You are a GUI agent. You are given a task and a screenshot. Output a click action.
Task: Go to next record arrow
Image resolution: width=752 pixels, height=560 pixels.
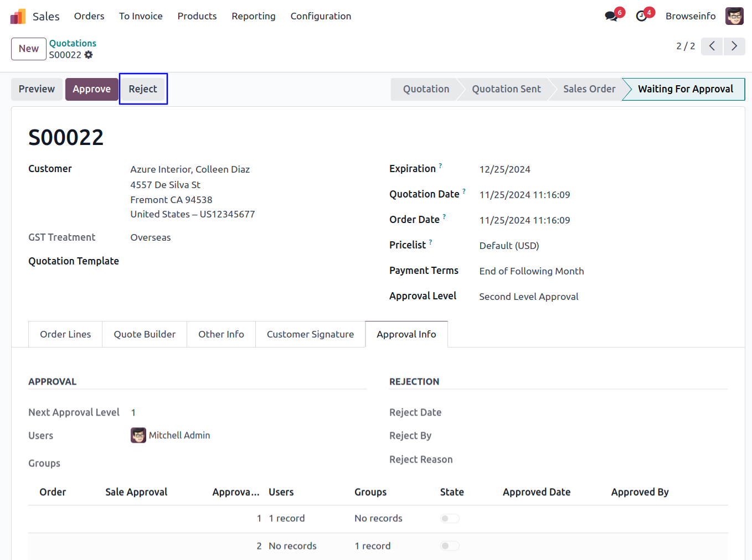(734, 46)
